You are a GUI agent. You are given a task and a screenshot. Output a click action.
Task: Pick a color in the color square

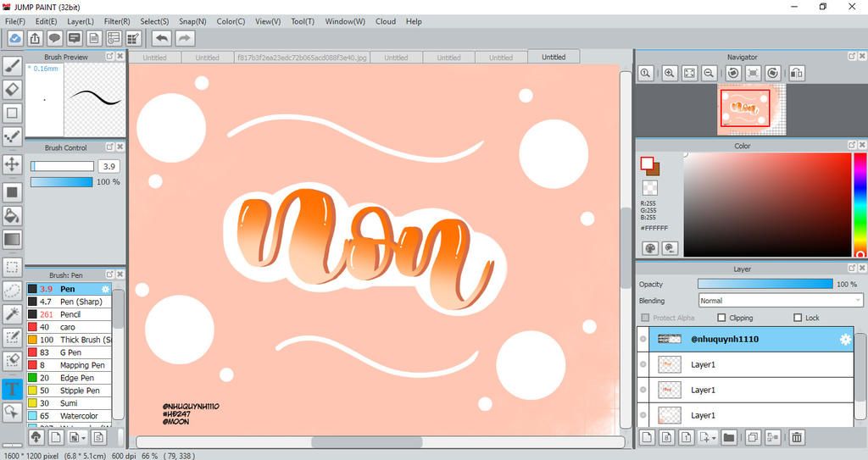point(767,205)
